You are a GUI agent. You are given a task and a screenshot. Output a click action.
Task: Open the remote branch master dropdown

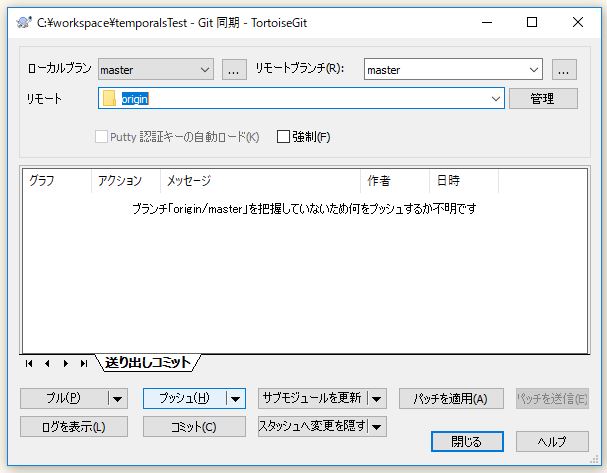(534, 70)
